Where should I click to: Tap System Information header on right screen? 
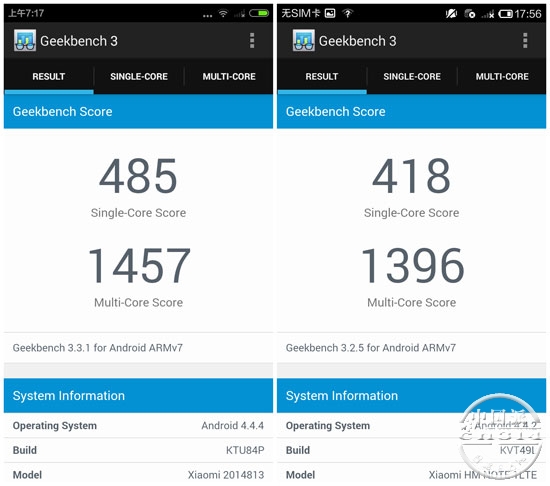411,396
